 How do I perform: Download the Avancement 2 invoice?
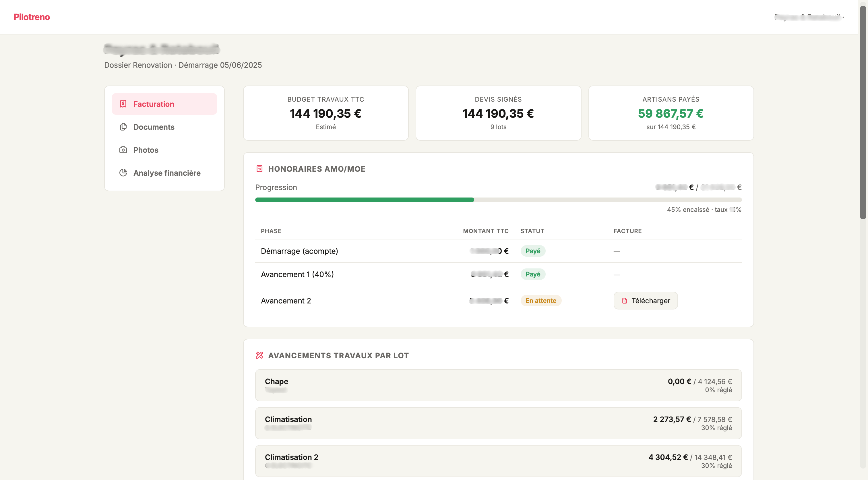click(x=645, y=301)
